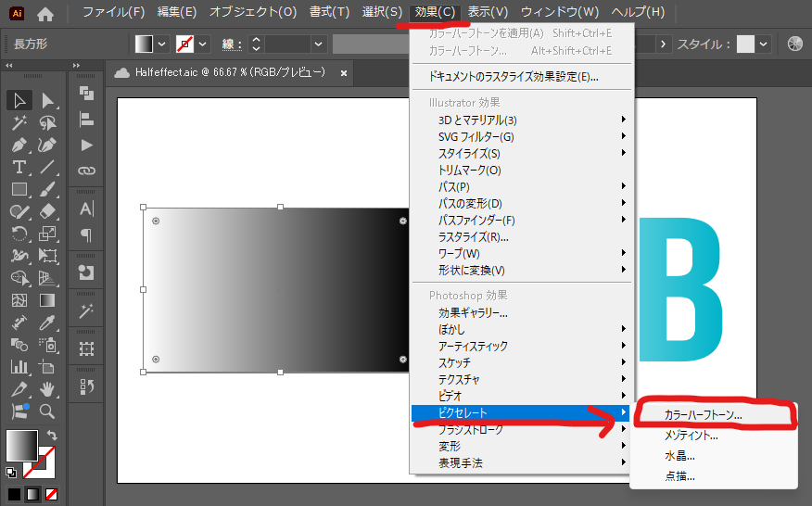Open stroke color dropdown in control bar
Screen dimensions: 812x506
(202, 44)
